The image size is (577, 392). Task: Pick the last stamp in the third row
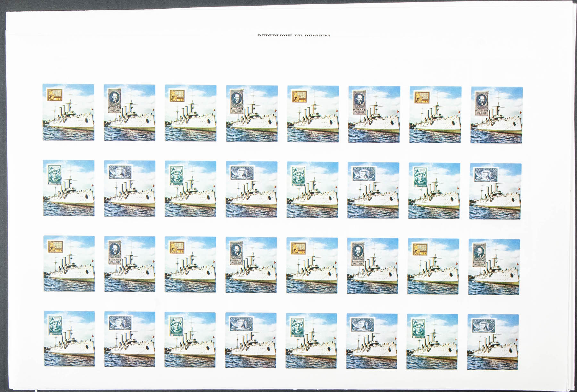point(494,267)
